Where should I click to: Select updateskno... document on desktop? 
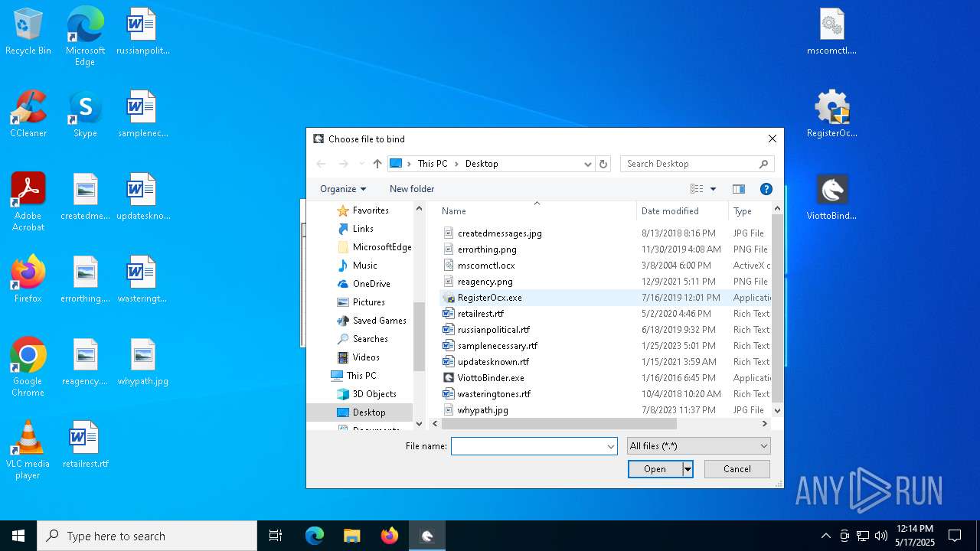pos(142,197)
